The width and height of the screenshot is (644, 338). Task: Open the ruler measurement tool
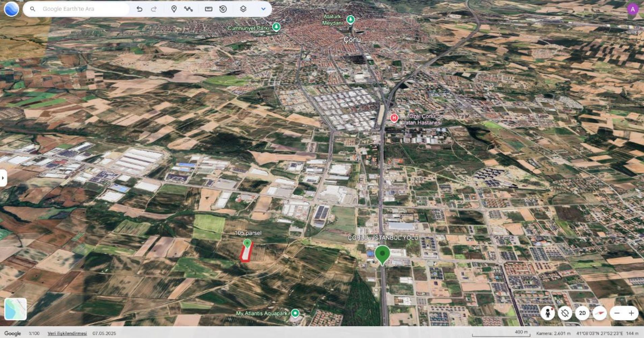[x=209, y=9]
